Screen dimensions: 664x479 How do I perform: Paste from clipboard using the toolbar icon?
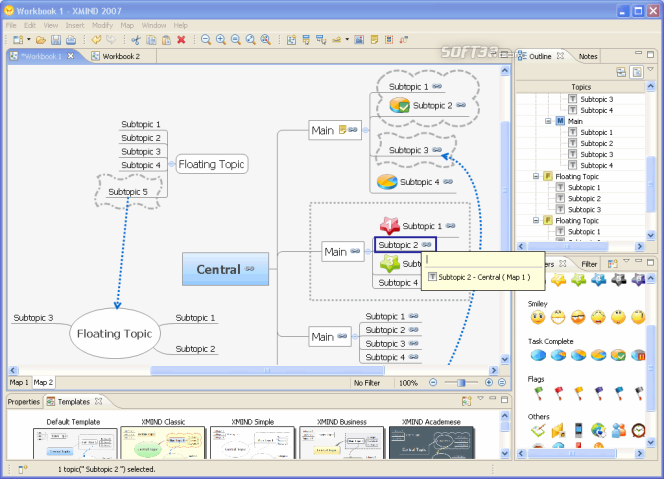(x=166, y=40)
